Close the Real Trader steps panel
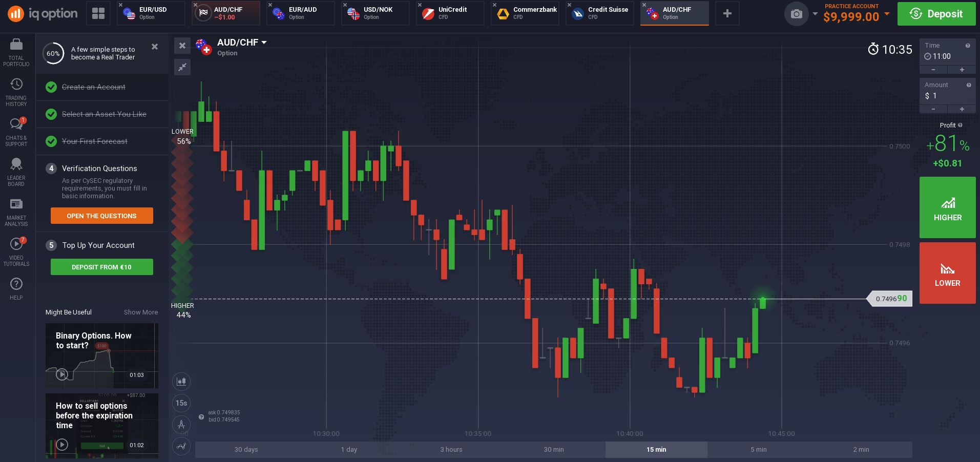980x462 pixels. click(x=155, y=47)
